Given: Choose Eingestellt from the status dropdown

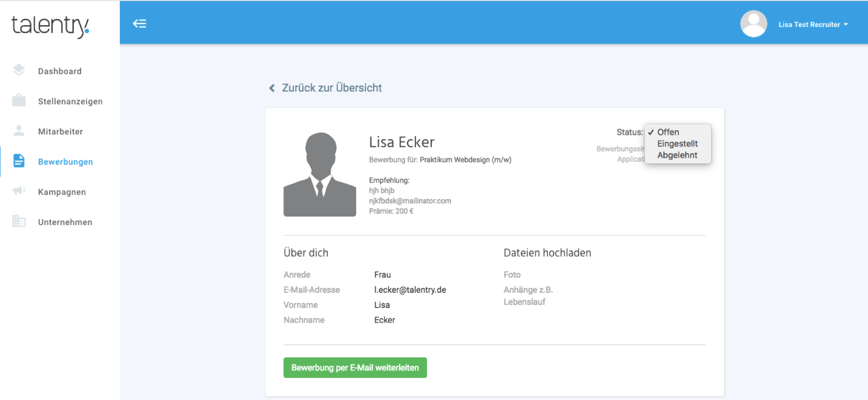Looking at the screenshot, I should pos(677,144).
